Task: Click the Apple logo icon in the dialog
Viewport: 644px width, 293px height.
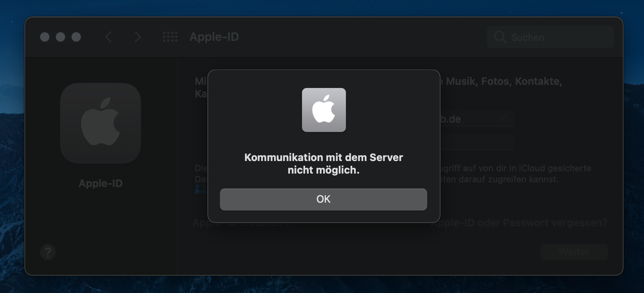Action: pos(324,110)
